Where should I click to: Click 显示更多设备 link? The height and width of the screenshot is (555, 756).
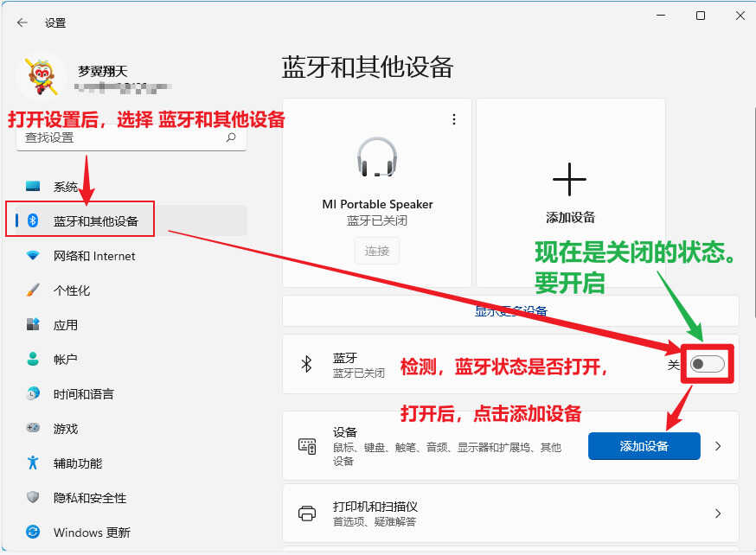[511, 311]
